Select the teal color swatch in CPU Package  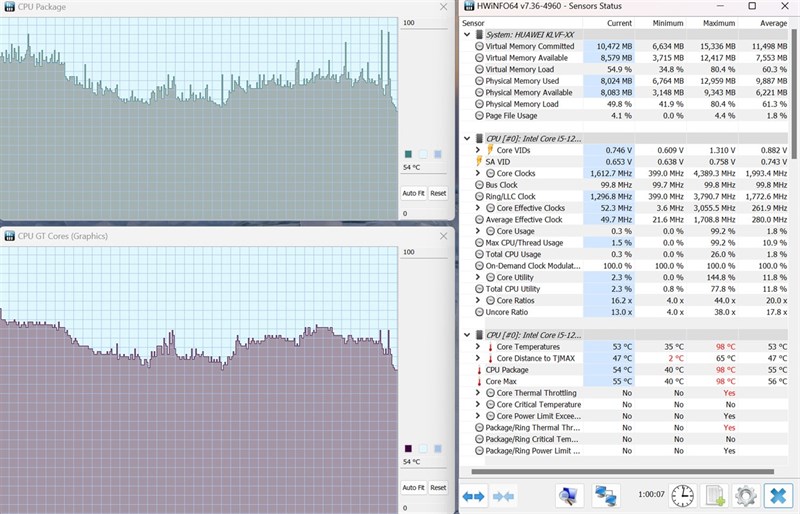tap(408, 154)
